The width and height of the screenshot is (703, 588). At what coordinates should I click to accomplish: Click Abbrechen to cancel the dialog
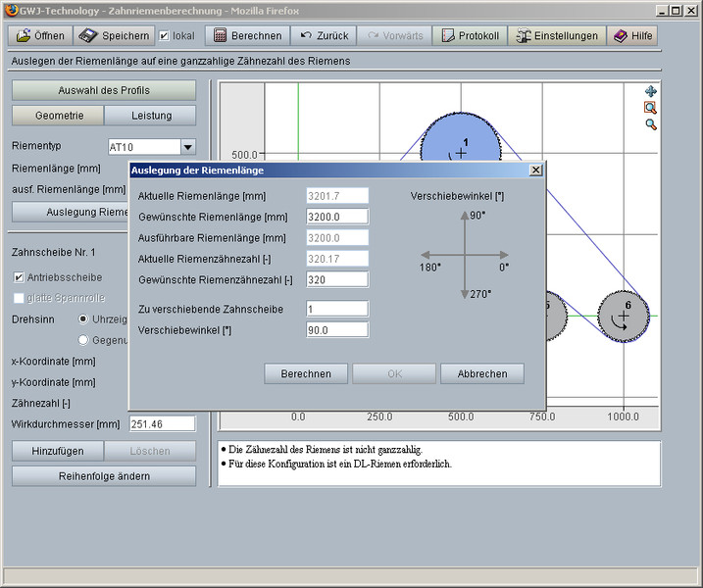481,373
